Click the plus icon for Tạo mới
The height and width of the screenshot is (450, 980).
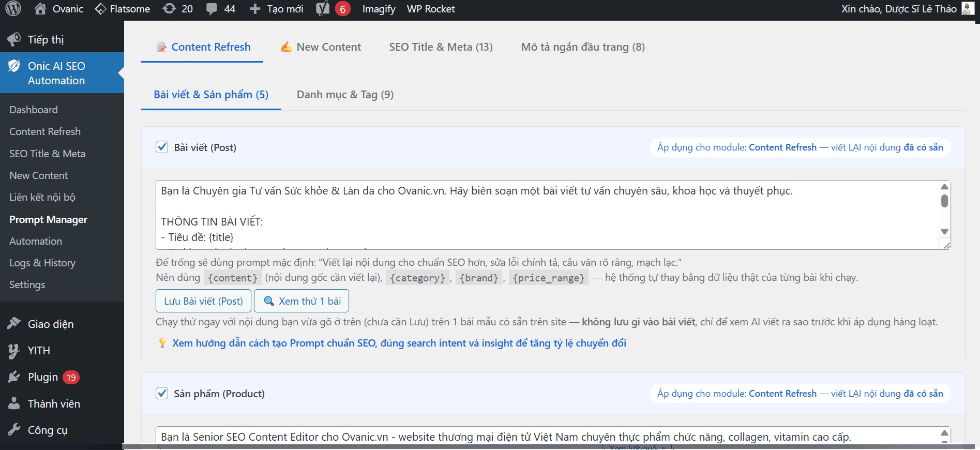pyautogui.click(x=255, y=9)
